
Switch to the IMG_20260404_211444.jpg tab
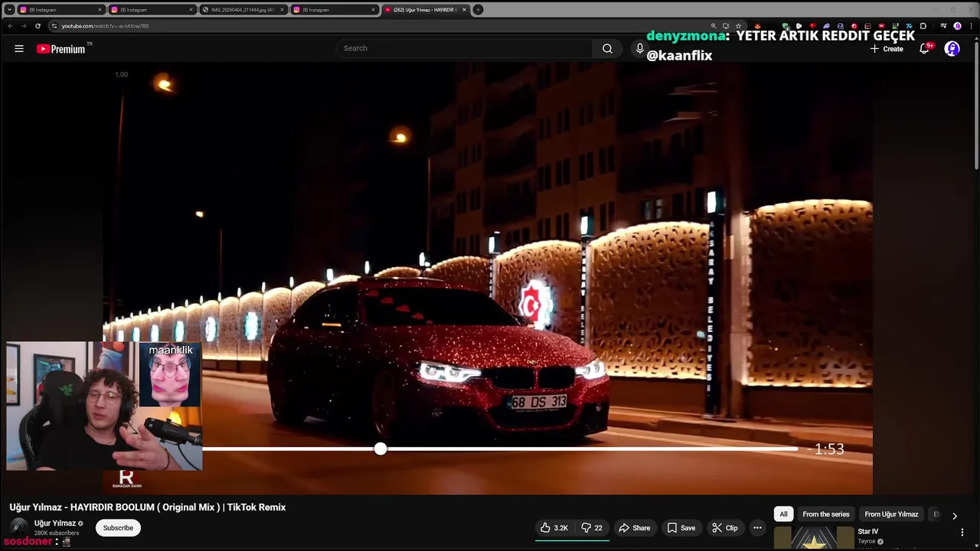click(x=242, y=9)
